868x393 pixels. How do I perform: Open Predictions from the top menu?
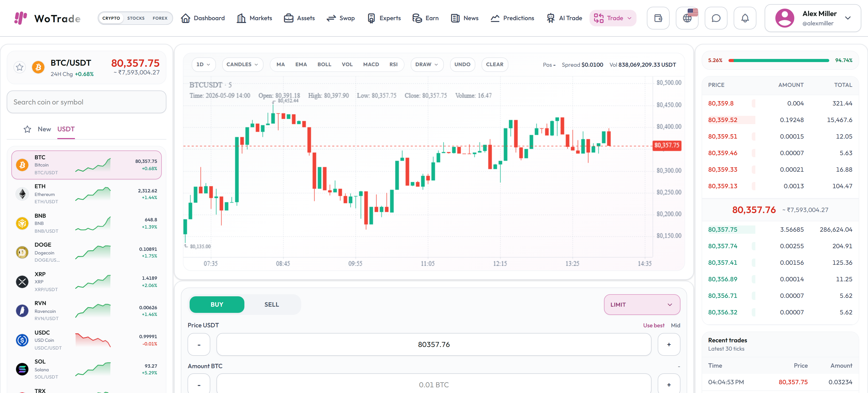coord(512,18)
